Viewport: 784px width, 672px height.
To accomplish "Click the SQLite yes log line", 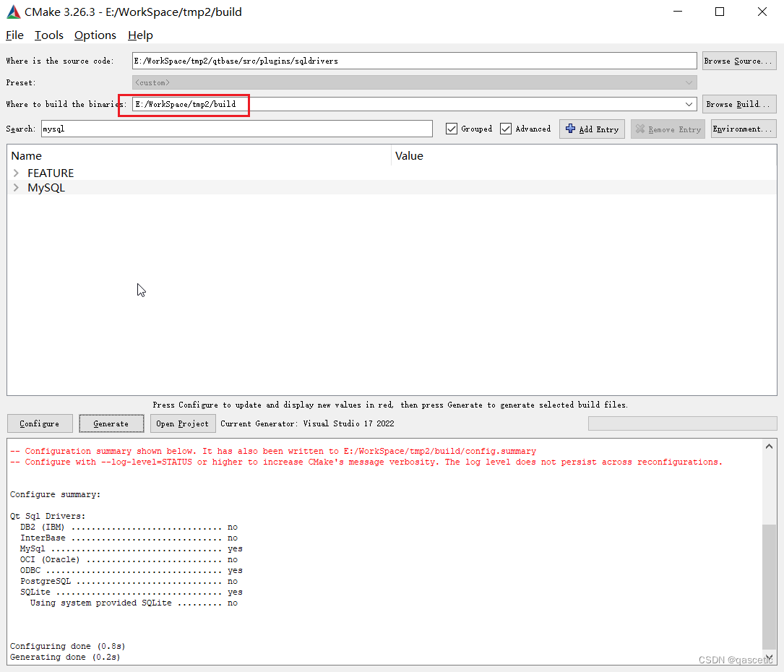I will [x=131, y=592].
